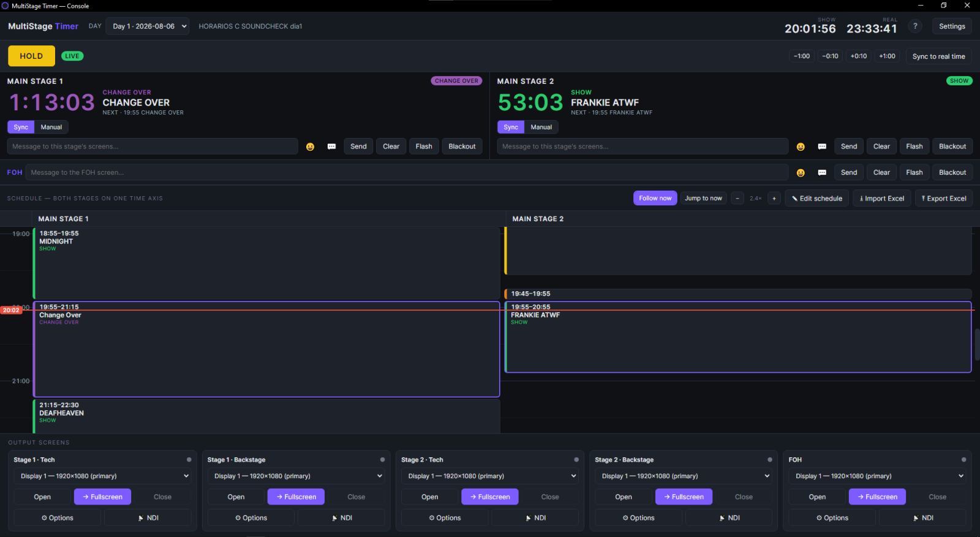
Task: Click the MultiStage Timer app icon in title bar
Action: click(x=5, y=6)
